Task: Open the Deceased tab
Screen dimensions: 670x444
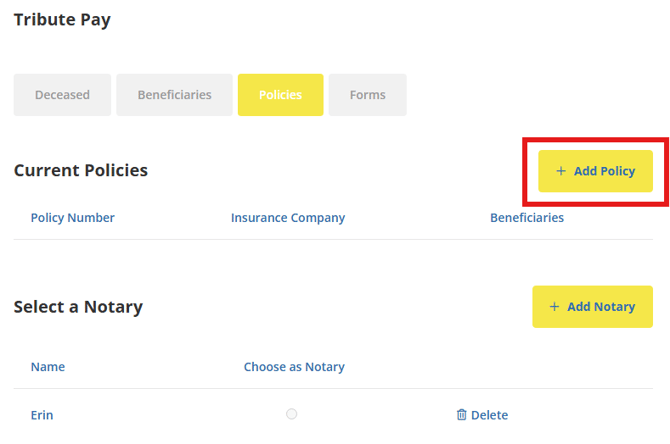Action: coord(62,95)
